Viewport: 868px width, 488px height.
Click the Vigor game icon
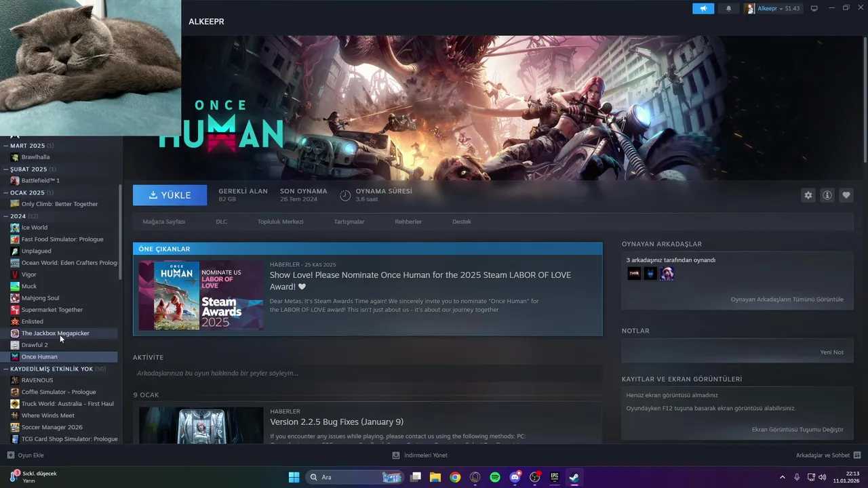coord(15,274)
